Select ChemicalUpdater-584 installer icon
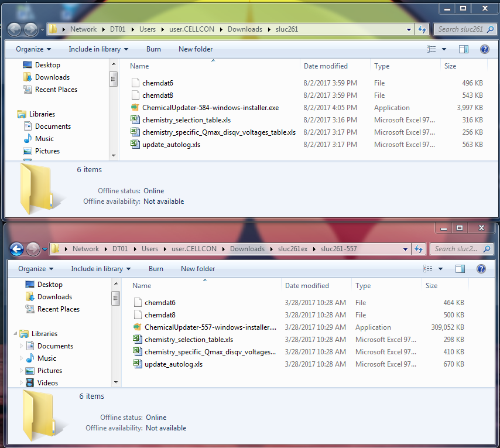500x448 pixels. (x=135, y=107)
